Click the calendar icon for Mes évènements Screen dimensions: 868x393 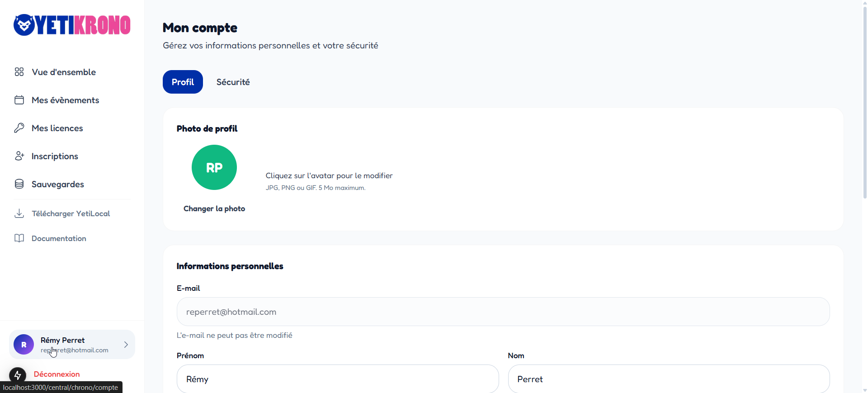[x=19, y=100]
